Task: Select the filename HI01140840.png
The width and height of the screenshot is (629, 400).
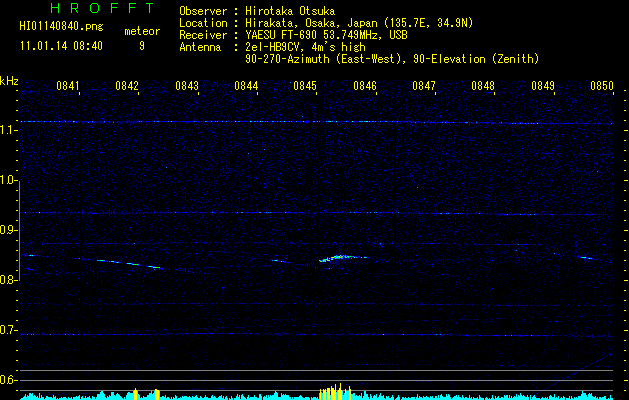Action: pyautogui.click(x=61, y=27)
